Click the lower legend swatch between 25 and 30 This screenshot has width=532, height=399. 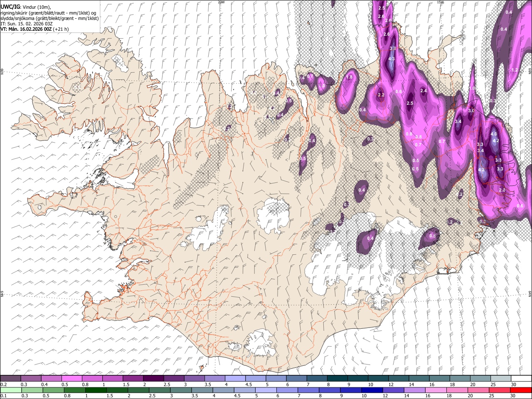500,390
